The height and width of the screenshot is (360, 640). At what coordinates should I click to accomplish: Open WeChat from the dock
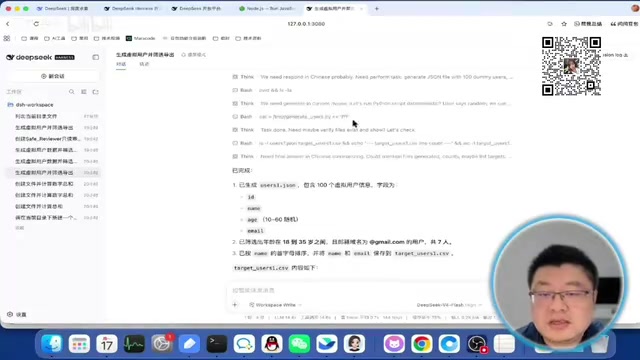(299, 344)
